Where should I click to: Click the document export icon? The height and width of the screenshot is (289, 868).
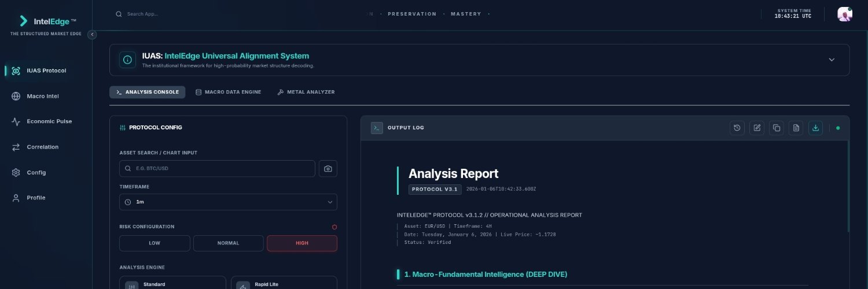(796, 128)
